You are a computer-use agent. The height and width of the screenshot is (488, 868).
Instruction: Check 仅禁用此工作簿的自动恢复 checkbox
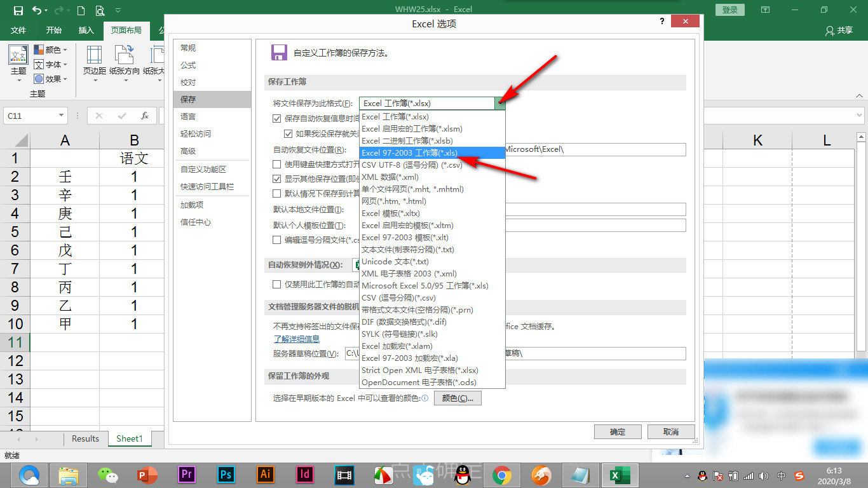pyautogui.click(x=277, y=285)
